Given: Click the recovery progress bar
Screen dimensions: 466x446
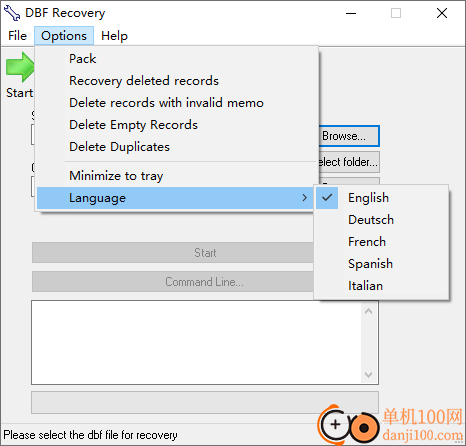Looking at the screenshot, I should (x=205, y=402).
